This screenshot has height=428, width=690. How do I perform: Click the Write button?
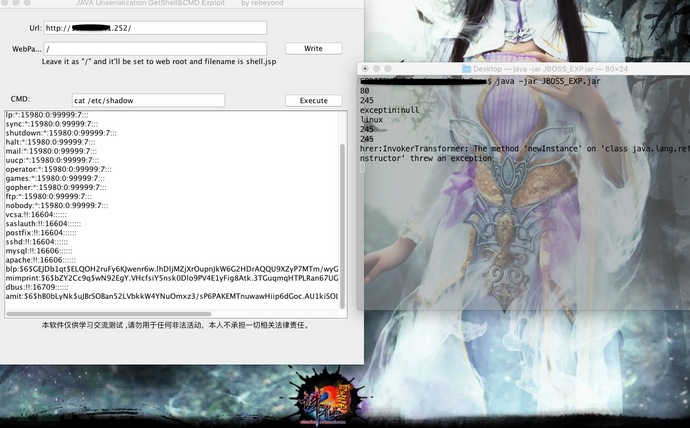[x=313, y=48]
